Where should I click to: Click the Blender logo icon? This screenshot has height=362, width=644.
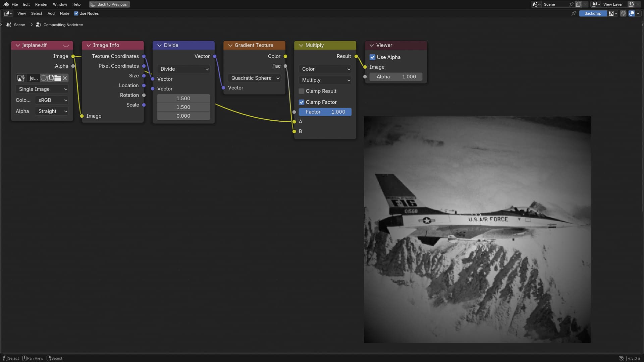[6, 4]
